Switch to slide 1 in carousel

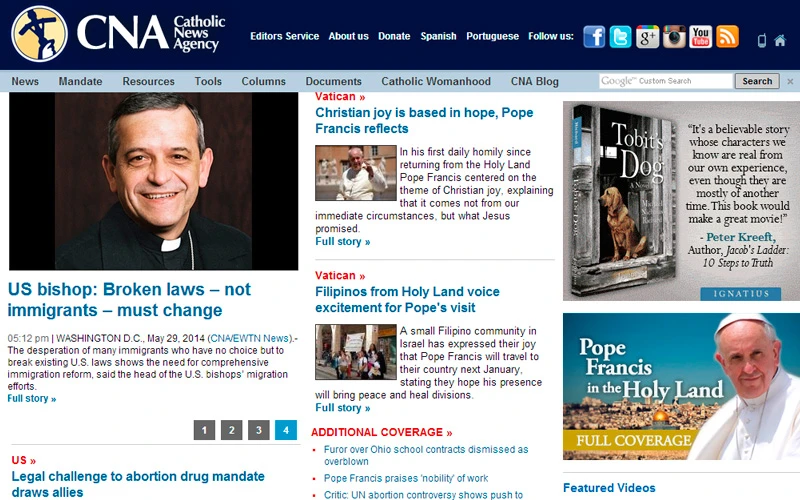pyautogui.click(x=205, y=430)
